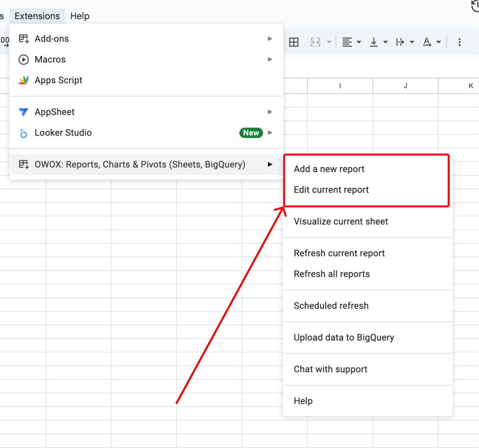Open the Vertical align dropdown arrow
Image resolution: width=479 pixels, height=448 pixels.
click(386, 42)
